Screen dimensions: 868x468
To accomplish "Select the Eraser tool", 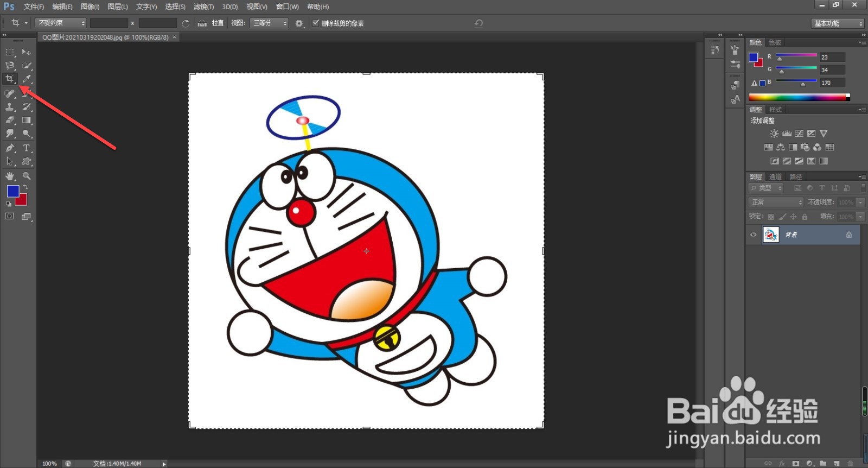I will coord(10,120).
